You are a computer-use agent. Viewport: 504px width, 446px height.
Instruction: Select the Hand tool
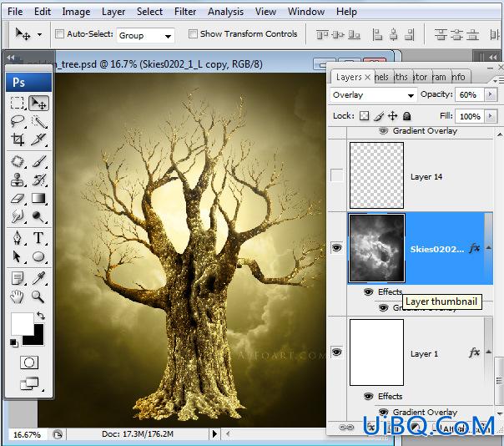pyautogui.click(x=17, y=296)
